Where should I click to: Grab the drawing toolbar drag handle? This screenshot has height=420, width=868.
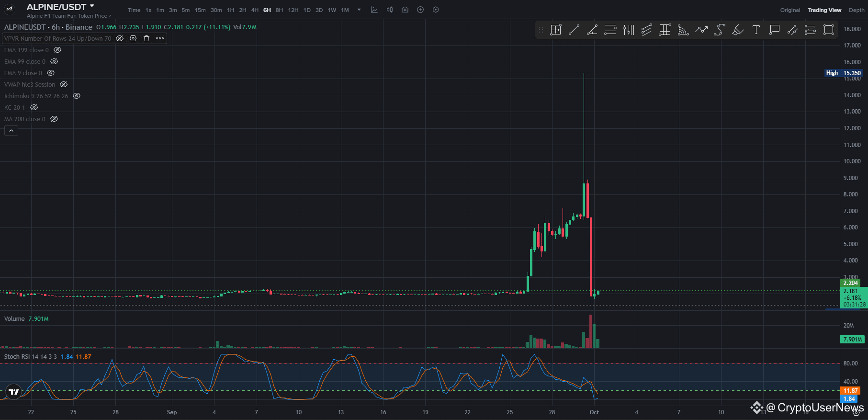pyautogui.click(x=541, y=30)
